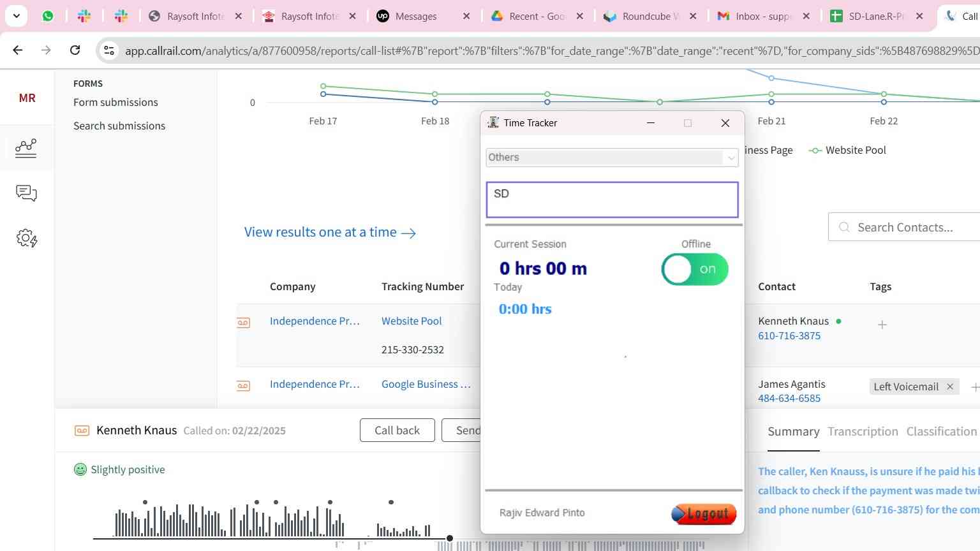Open the second Slack pinned tab
The image size is (980, 551).
(x=121, y=16)
